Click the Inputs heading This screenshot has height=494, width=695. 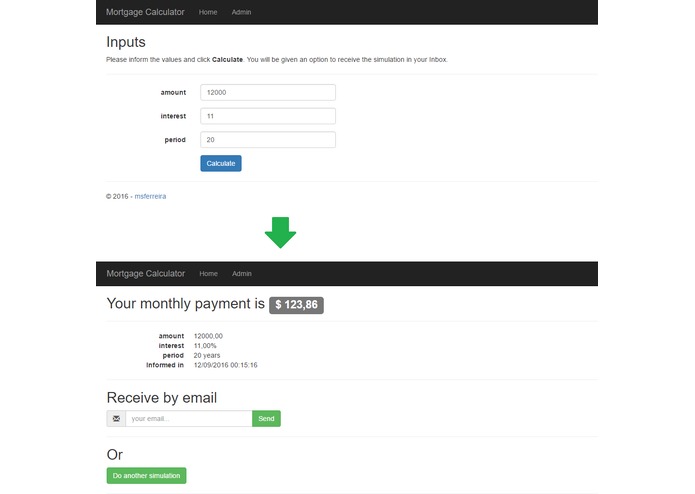126,42
